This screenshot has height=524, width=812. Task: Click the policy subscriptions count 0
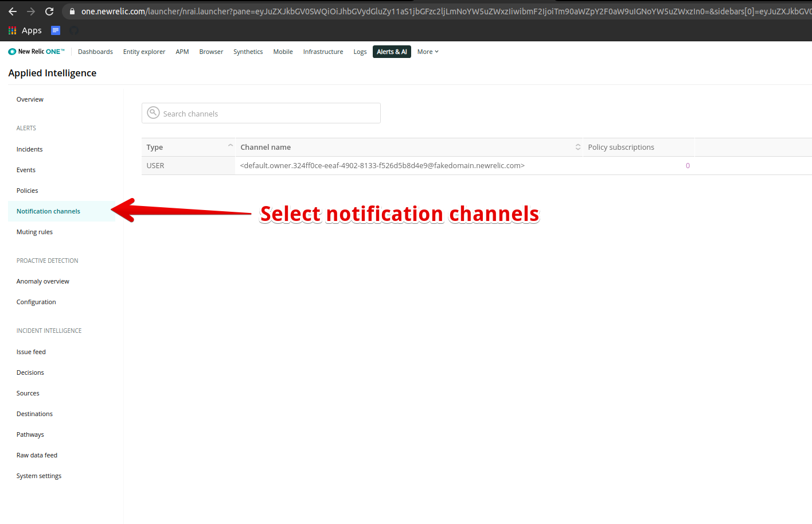(688, 165)
